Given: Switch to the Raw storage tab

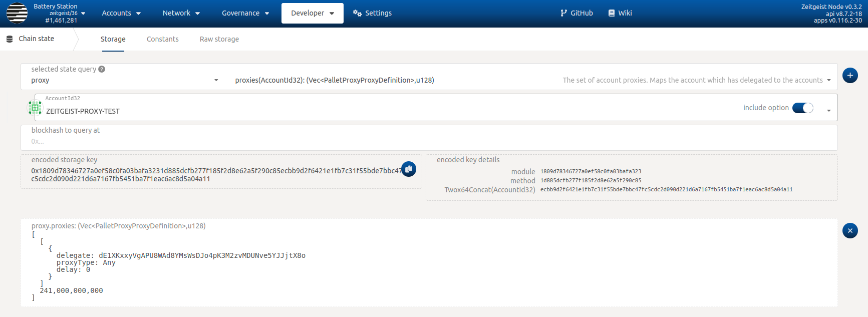Looking at the screenshot, I should tap(219, 39).
